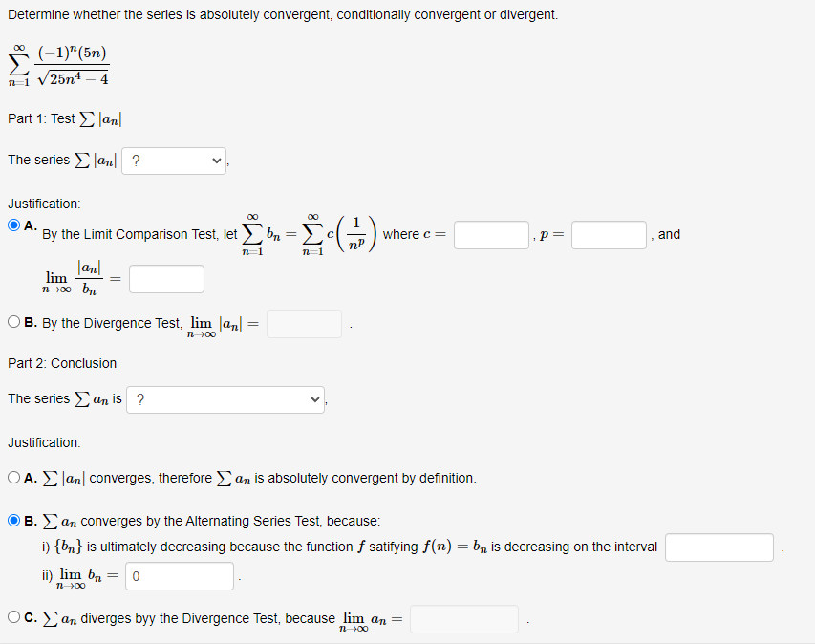Choose the filled radio beside option A Part 1
This screenshot has height=644, width=815.
pyautogui.click(x=11, y=224)
